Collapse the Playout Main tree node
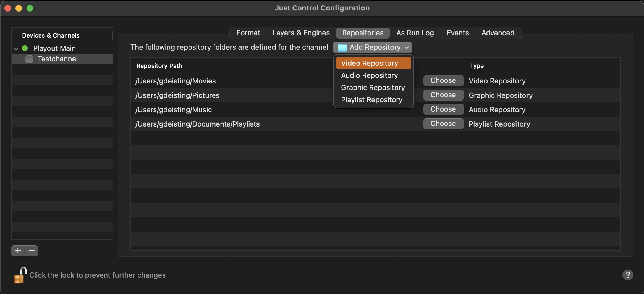 click(x=16, y=48)
